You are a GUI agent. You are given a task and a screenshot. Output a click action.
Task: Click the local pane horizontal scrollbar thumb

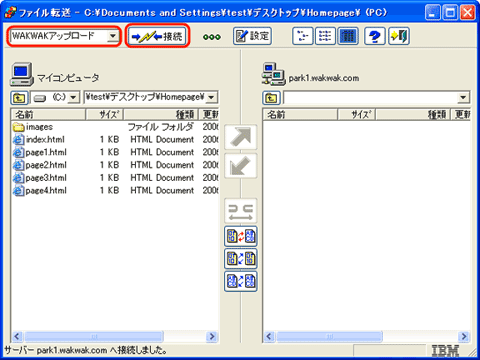point(94,336)
